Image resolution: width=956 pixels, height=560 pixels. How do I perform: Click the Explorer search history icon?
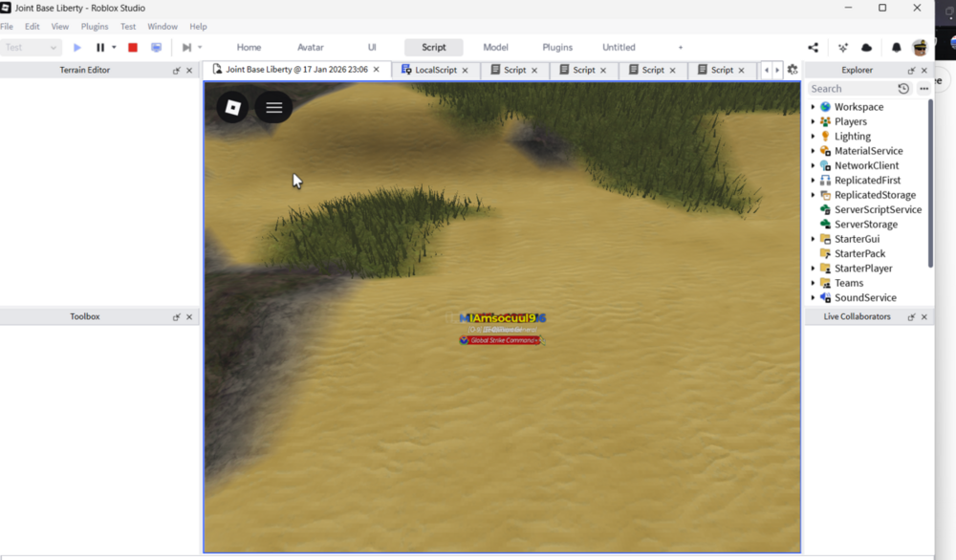[903, 89]
